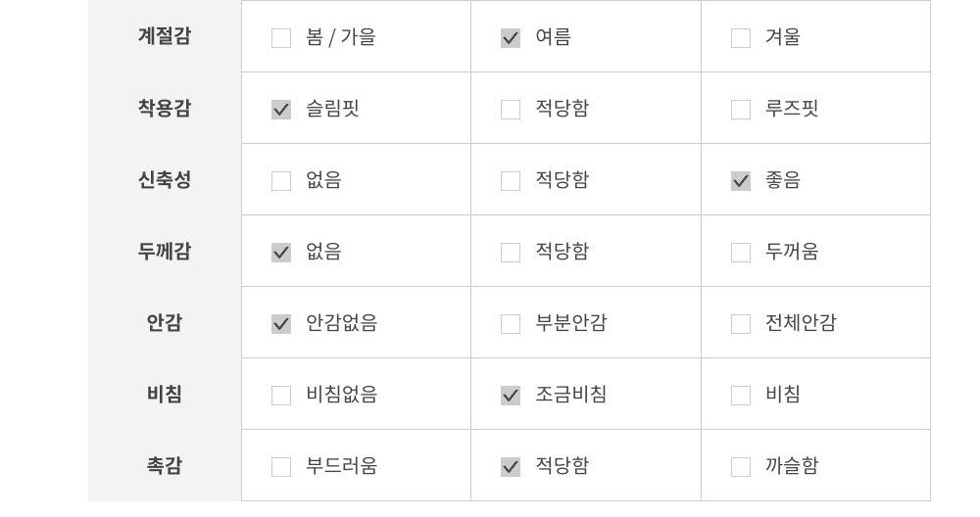Viewport: 980px width, 517px height.
Task: Check 적당함 in the 두께감 row
Action: point(511,253)
